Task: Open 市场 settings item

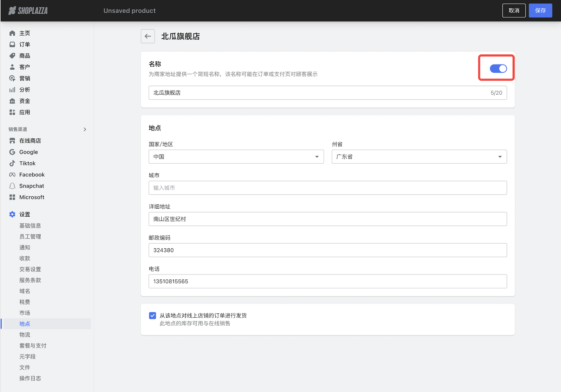Action: [25, 313]
